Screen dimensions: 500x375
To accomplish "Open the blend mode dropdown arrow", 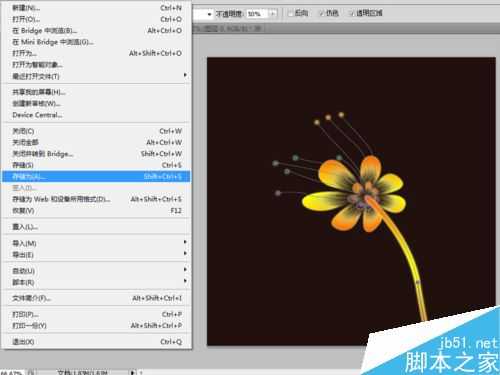I will (209, 14).
